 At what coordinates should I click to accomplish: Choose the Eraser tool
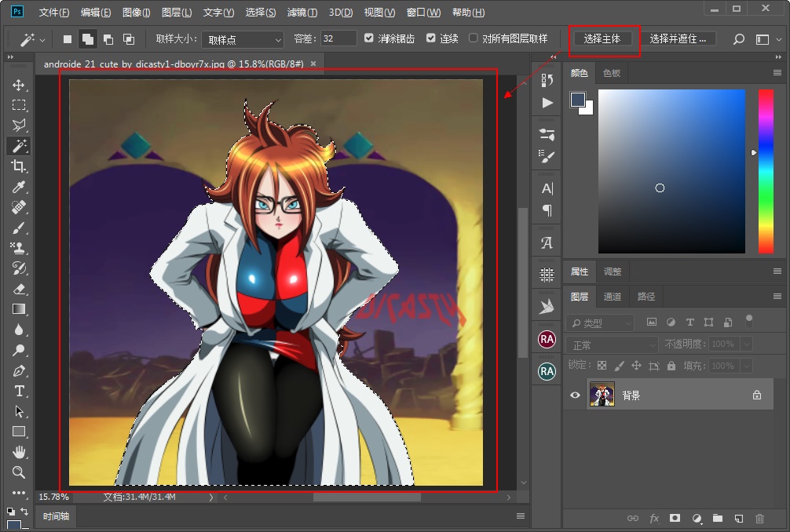(x=19, y=288)
